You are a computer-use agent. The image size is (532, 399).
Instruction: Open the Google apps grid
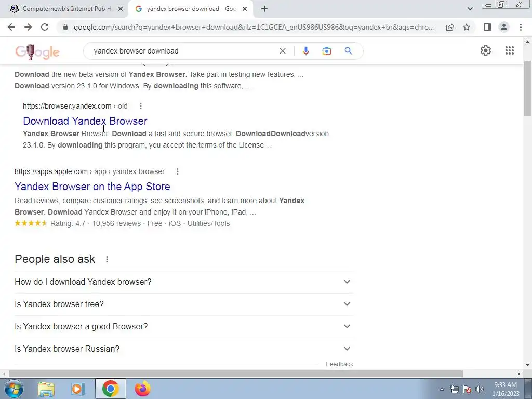coord(509,50)
